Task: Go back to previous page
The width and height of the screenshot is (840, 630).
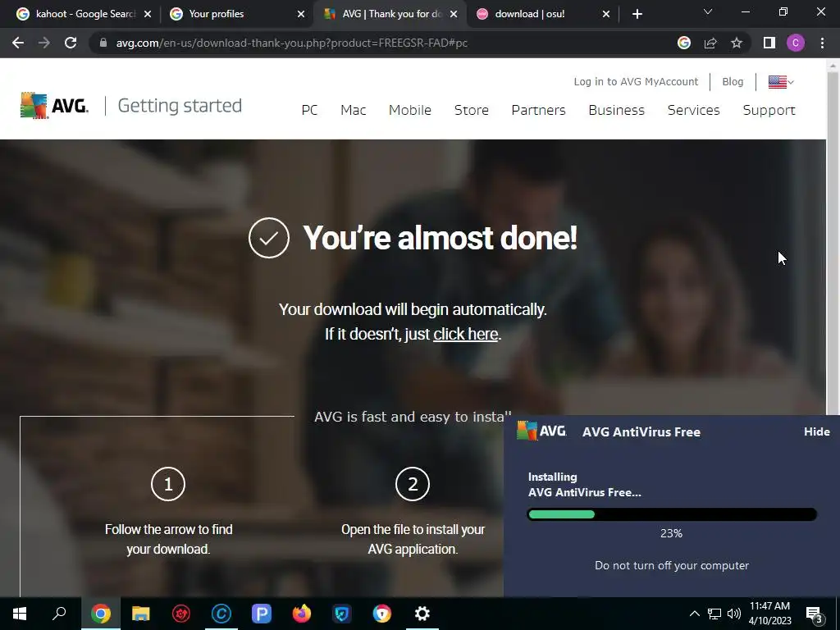Action: click(18, 43)
